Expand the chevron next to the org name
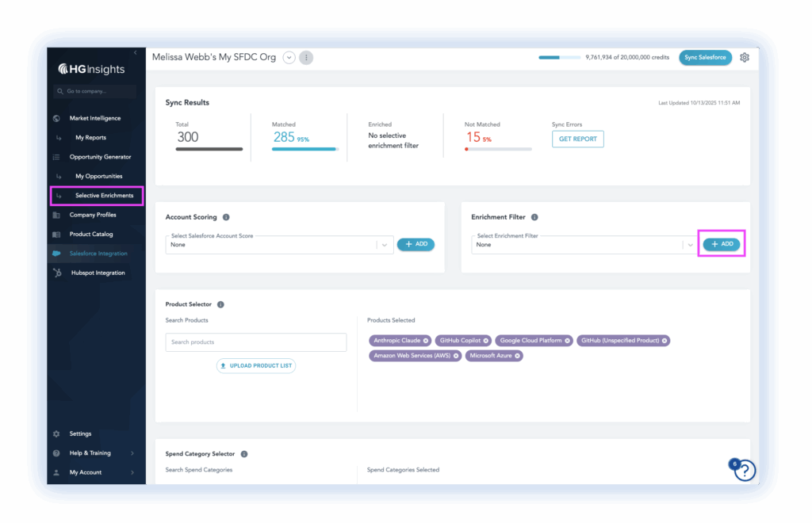The image size is (812, 523). [289, 57]
